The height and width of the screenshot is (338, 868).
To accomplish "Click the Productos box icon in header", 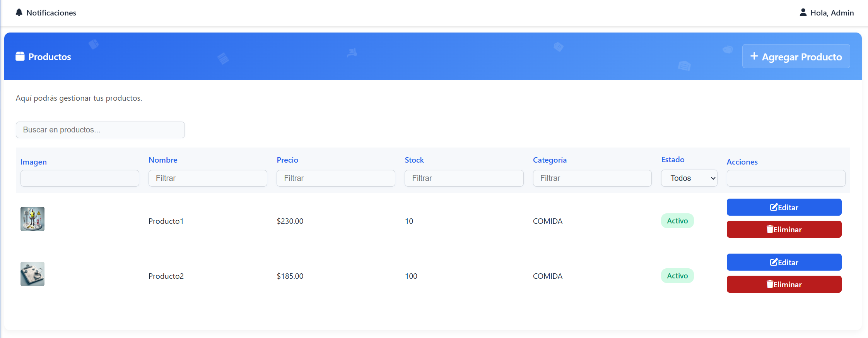I will pyautogui.click(x=20, y=57).
